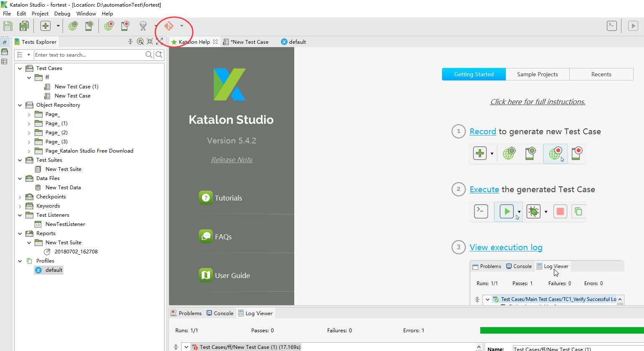Open the FAQs link
Image resolution: width=644 pixels, height=351 pixels.
click(215, 236)
